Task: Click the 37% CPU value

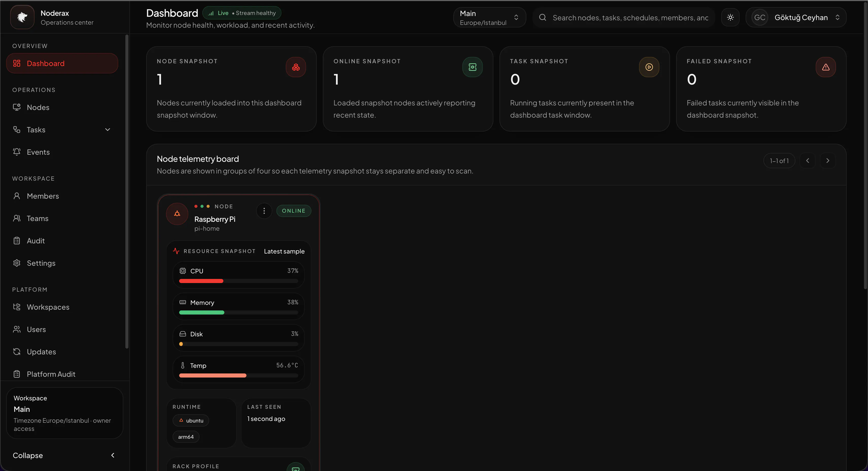Action: pos(293,271)
